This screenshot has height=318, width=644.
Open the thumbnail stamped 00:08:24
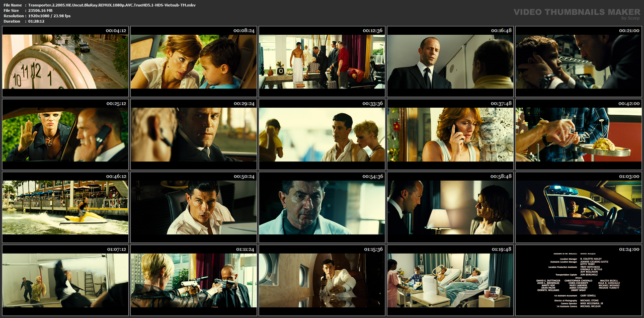click(194, 61)
